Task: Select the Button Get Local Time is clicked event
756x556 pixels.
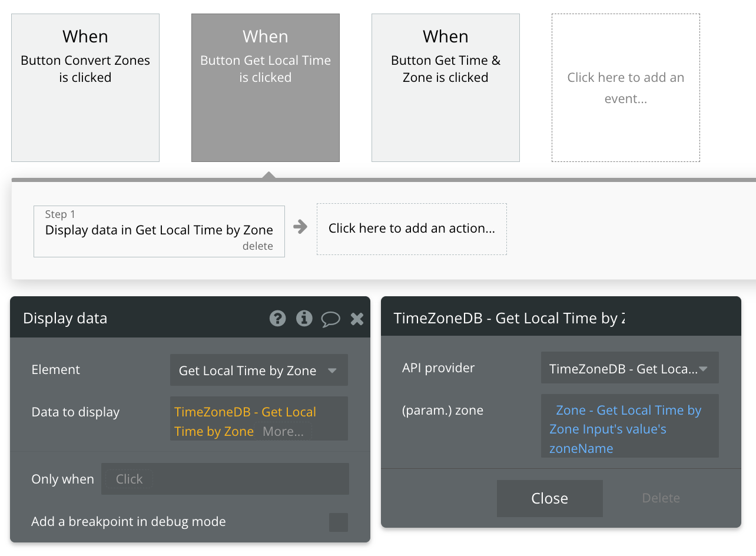Action: click(266, 88)
